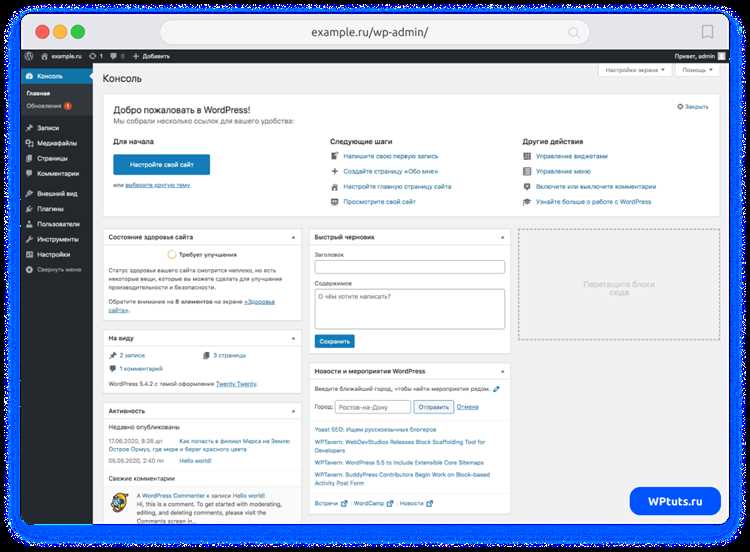
Task: Click the search icon in address bar
Action: point(574,33)
